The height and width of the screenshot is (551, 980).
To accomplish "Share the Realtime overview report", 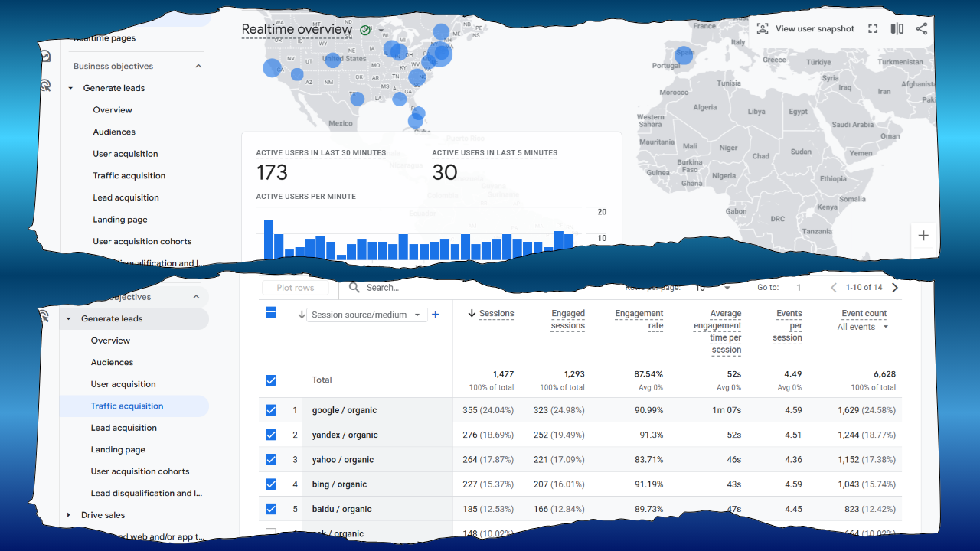I will (922, 28).
